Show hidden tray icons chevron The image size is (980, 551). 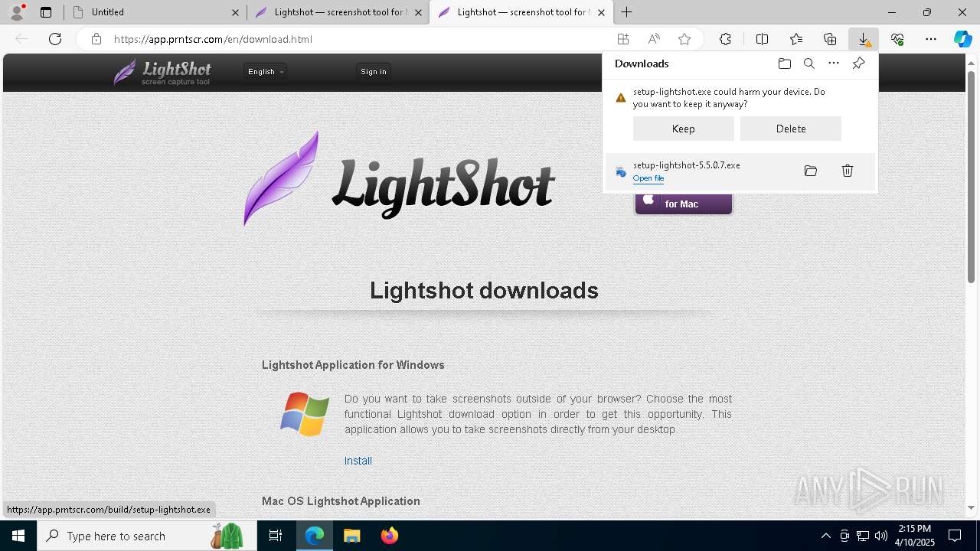pos(825,536)
